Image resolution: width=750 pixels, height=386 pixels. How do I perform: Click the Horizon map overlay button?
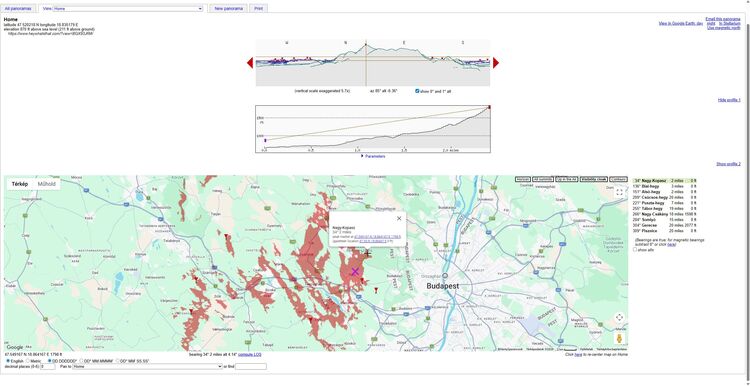coord(523,179)
